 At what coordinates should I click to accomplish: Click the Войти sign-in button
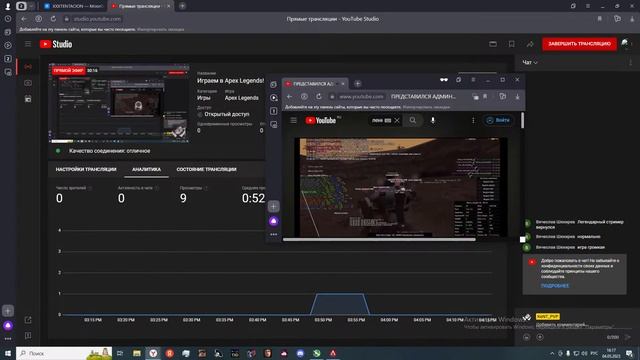[x=498, y=120]
